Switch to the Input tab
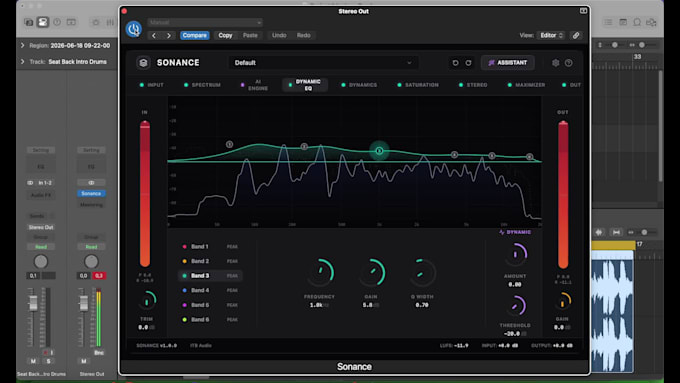 click(x=151, y=85)
